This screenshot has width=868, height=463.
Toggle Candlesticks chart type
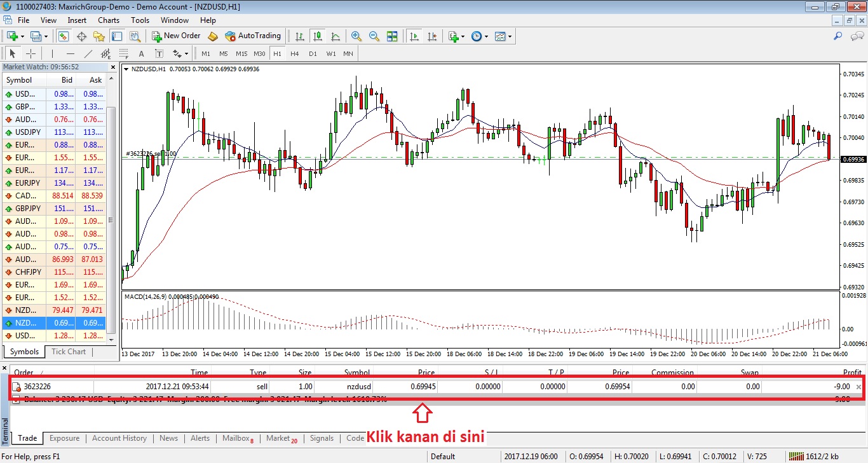point(317,36)
